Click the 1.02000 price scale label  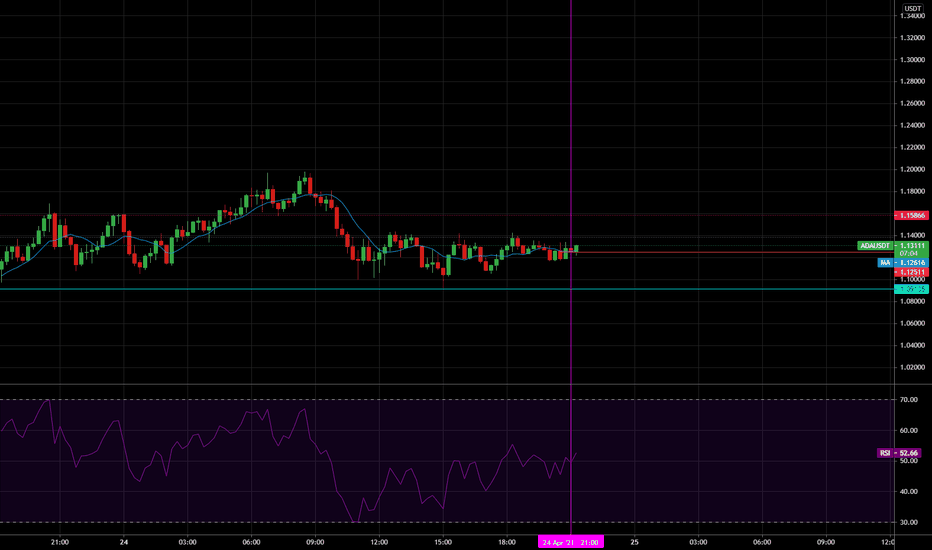point(912,367)
